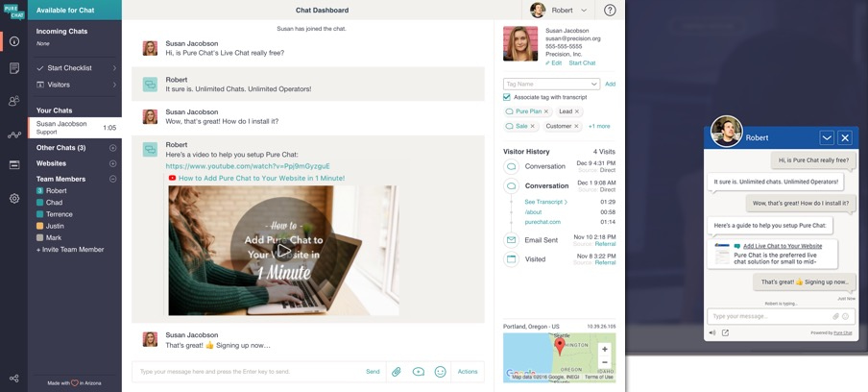Open the See Transcript link
868x392 pixels.
click(x=546, y=202)
